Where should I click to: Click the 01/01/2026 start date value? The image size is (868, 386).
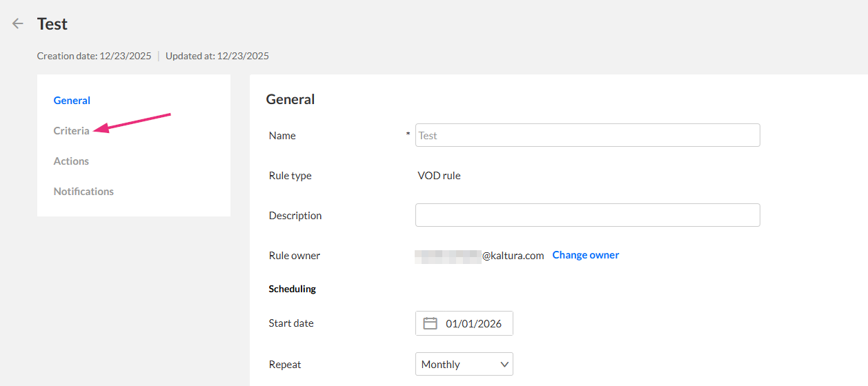(473, 323)
